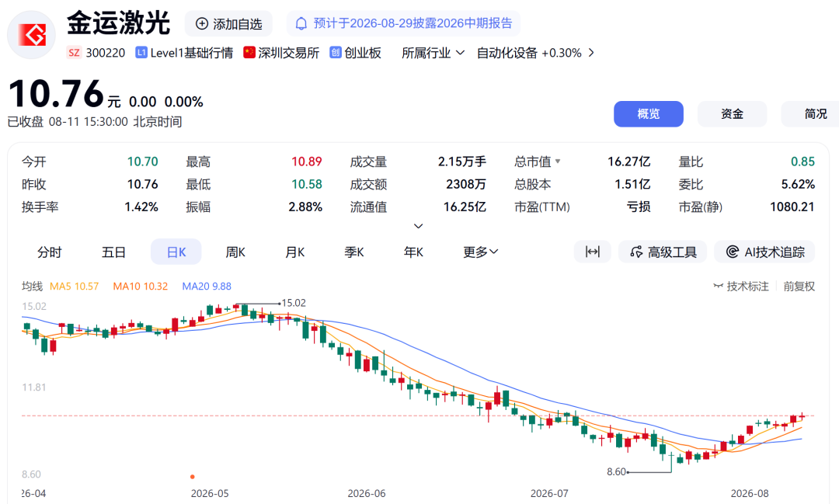
Task: Click the MA5 10.57 indicator label
Action: [x=75, y=287]
